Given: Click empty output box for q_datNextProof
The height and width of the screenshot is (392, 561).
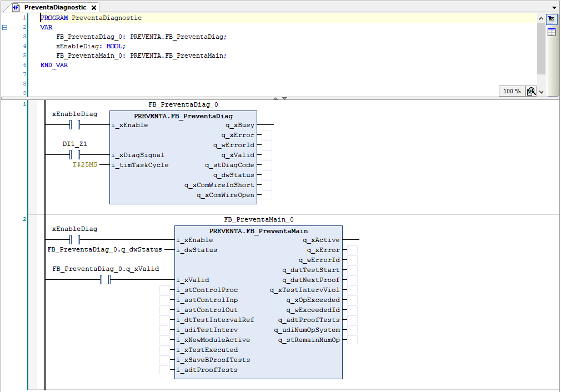Looking at the screenshot, I should pos(352,280).
